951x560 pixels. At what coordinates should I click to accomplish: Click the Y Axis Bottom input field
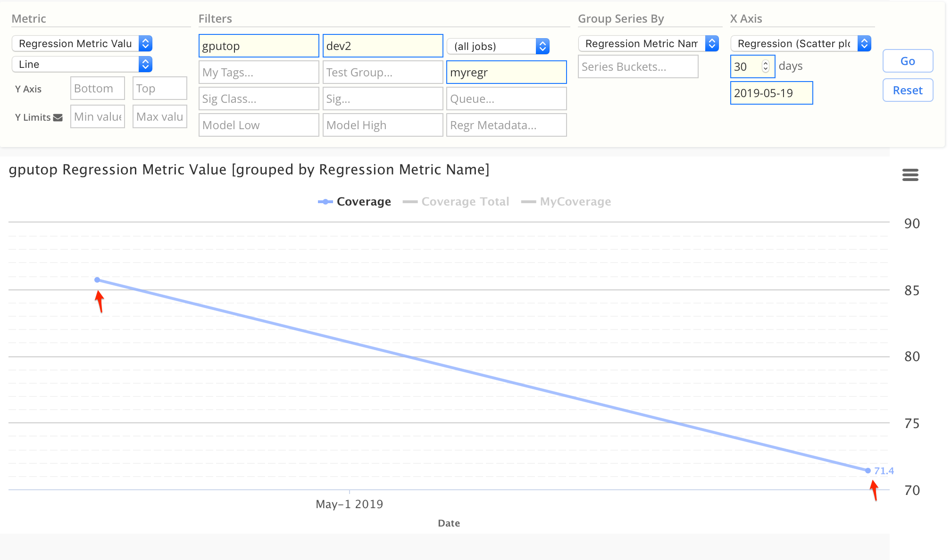98,88
